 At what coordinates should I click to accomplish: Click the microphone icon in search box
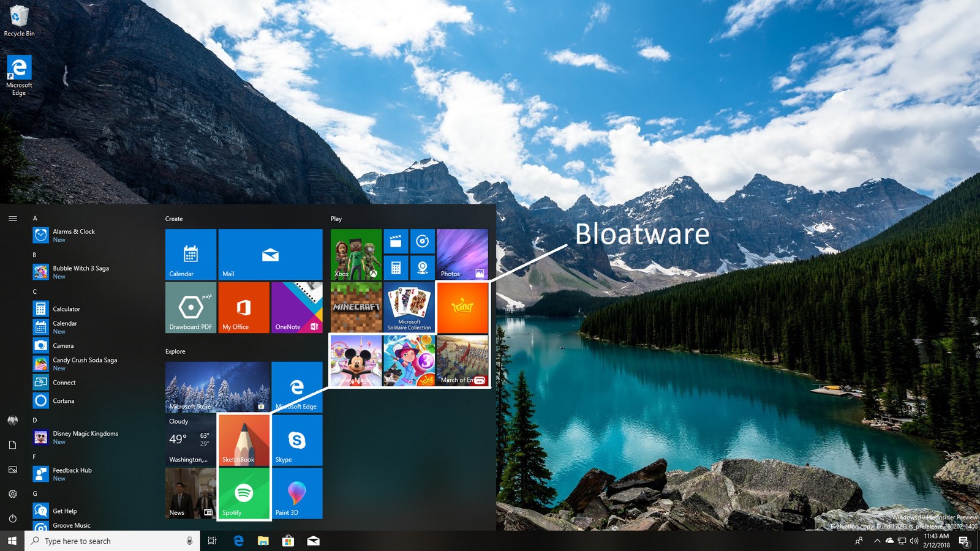click(189, 541)
